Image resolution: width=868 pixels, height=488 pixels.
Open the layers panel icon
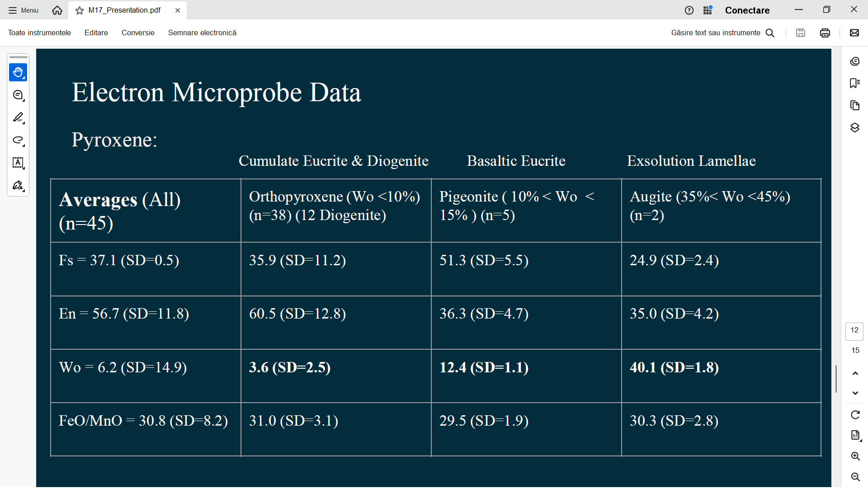854,128
